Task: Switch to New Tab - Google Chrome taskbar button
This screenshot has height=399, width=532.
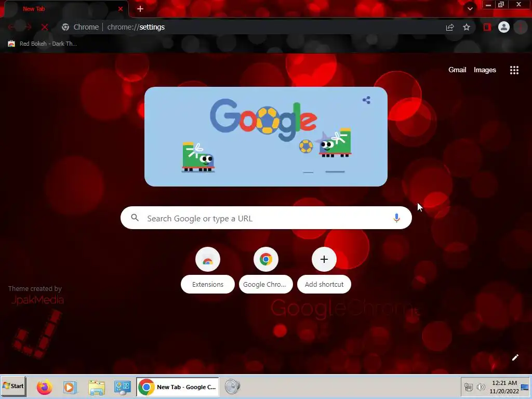Action: (178, 387)
